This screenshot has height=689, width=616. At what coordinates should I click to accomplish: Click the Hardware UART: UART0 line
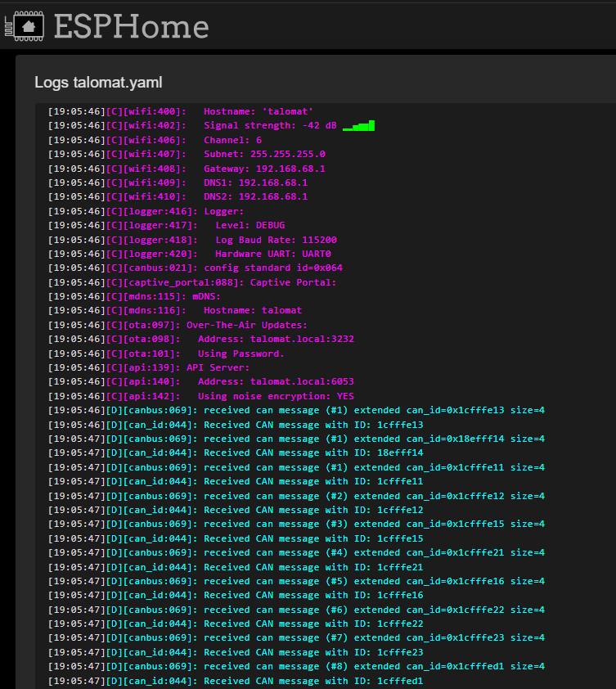[189, 254]
